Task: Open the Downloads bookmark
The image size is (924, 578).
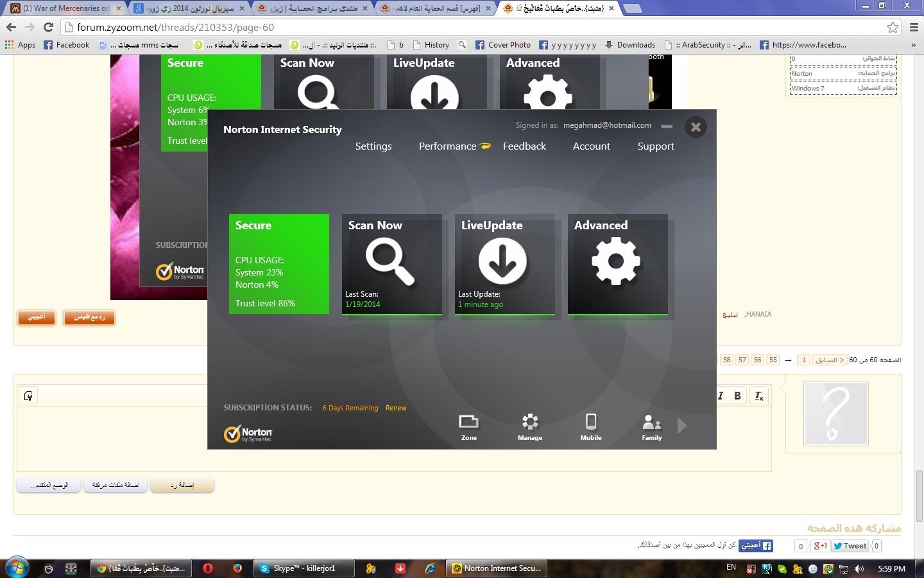Action: point(630,45)
